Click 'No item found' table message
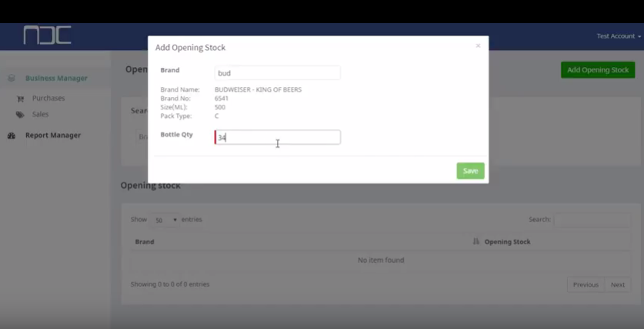This screenshot has height=329, width=644. (x=381, y=260)
